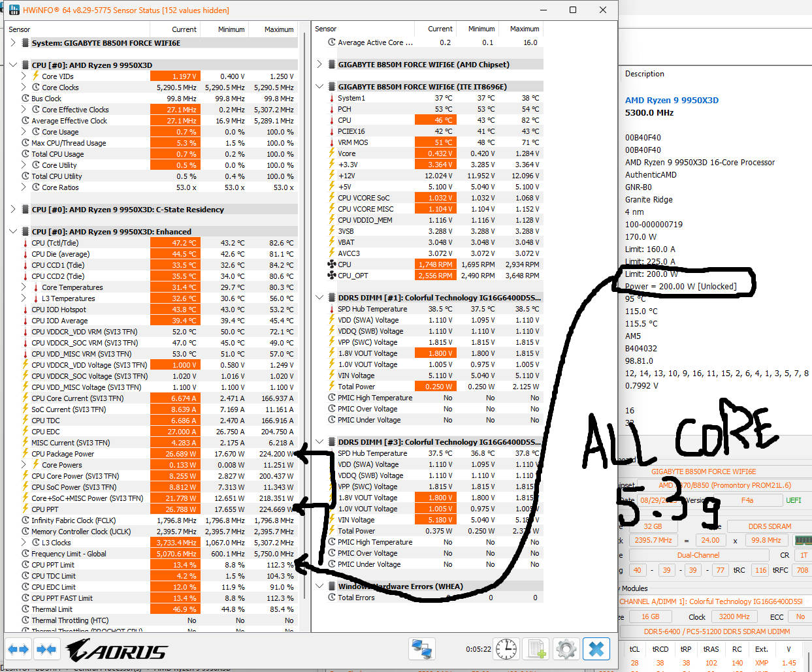This screenshot has width=812, height=672.
Task: Click the expand-columns double arrow toolbar icon
Action: 18,649
